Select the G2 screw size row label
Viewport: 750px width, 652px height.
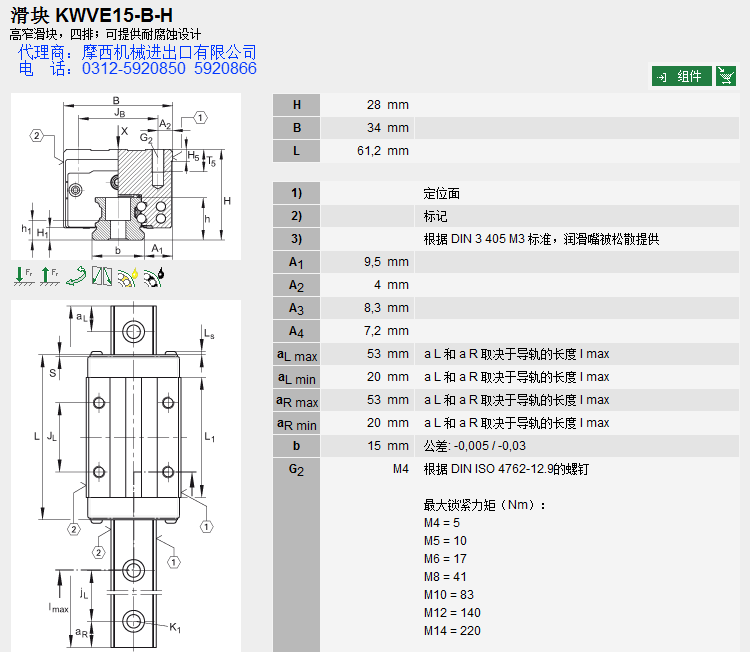coord(296,469)
